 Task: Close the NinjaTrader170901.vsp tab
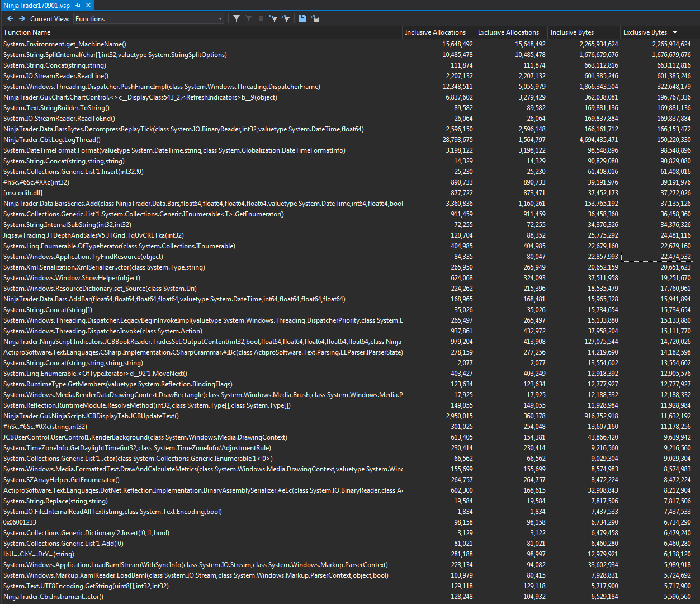88,5
